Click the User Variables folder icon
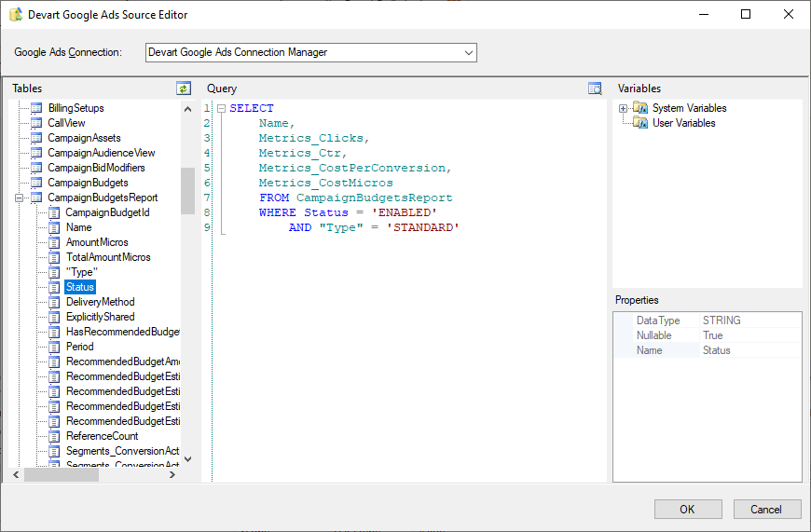Image resolution: width=811 pixels, height=532 pixels. tap(640, 123)
